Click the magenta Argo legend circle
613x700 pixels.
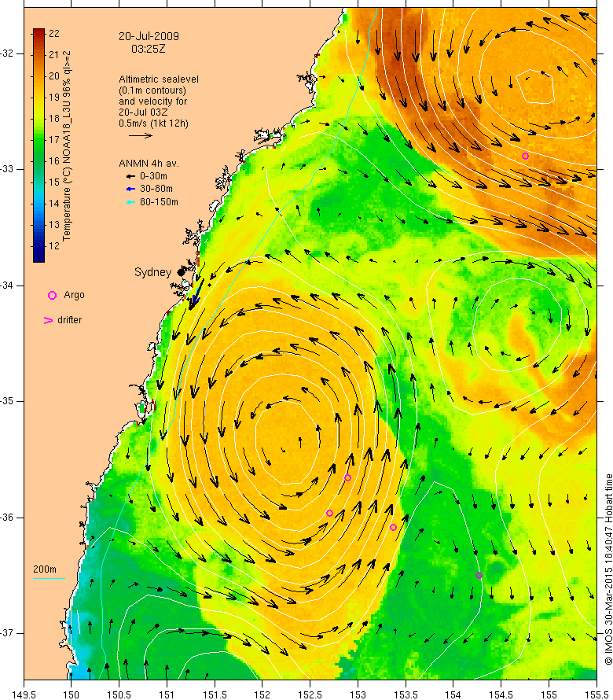[x=52, y=295]
